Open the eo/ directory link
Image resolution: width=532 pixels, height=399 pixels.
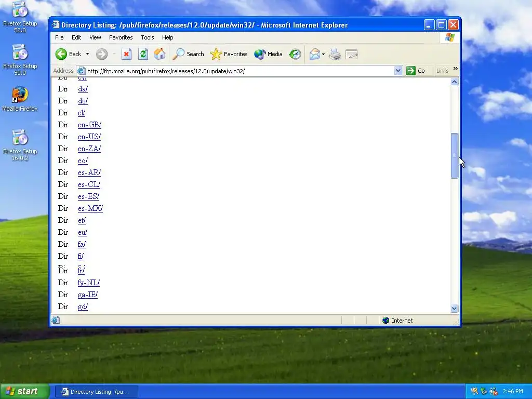coord(83,161)
